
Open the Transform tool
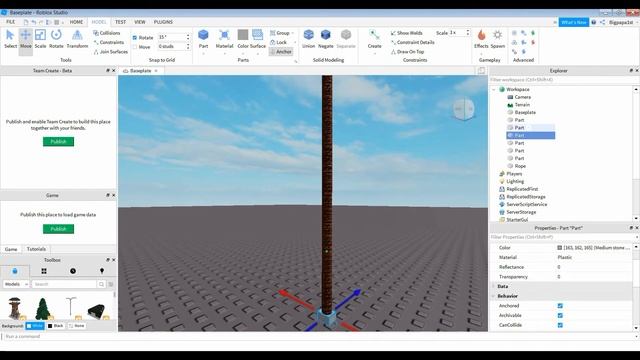[x=77, y=39]
